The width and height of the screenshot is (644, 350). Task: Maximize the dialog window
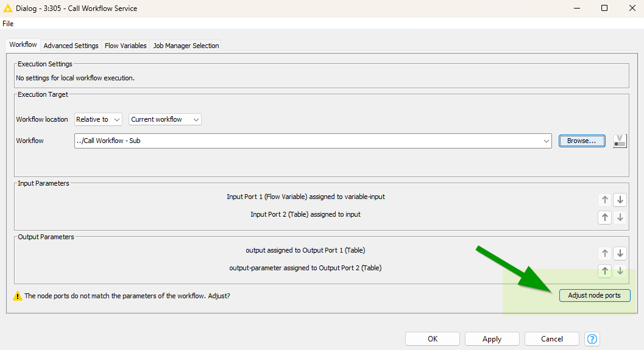click(604, 8)
